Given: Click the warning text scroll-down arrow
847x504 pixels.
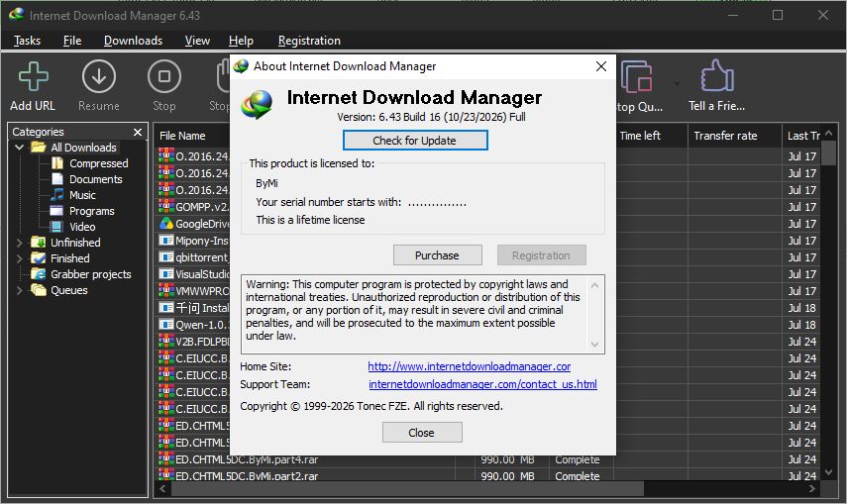Looking at the screenshot, I should pyautogui.click(x=594, y=345).
